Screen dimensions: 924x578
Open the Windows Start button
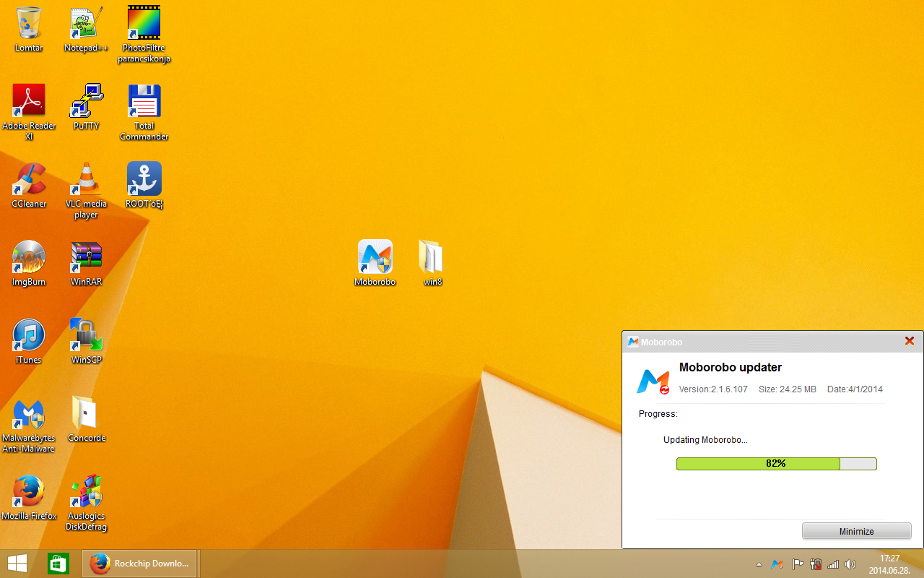[17, 564]
